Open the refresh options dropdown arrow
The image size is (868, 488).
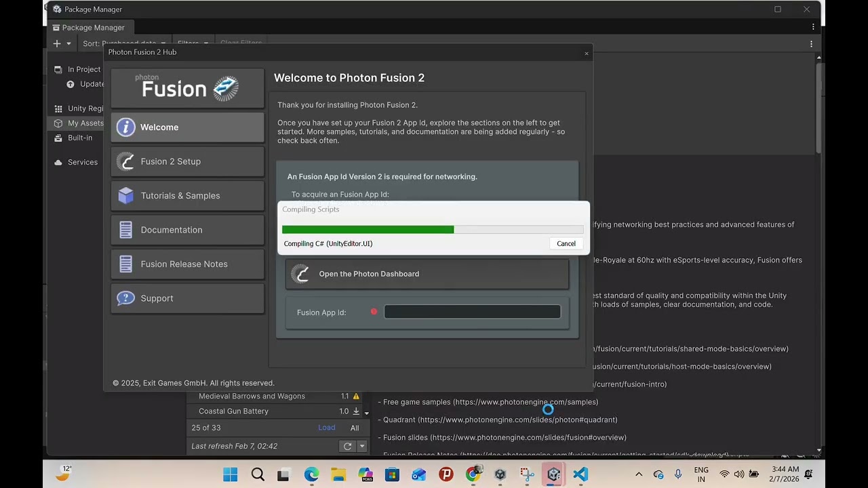click(x=362, y=446)
